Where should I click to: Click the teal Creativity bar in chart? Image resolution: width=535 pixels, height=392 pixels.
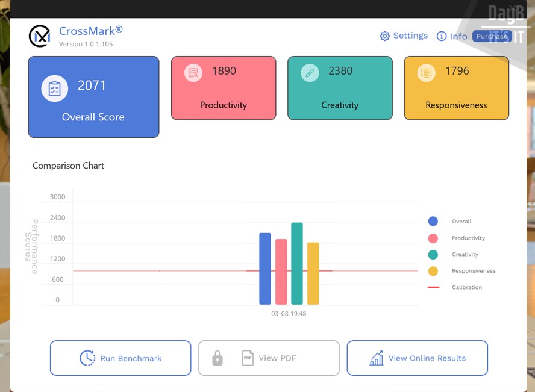coord(297,264)
